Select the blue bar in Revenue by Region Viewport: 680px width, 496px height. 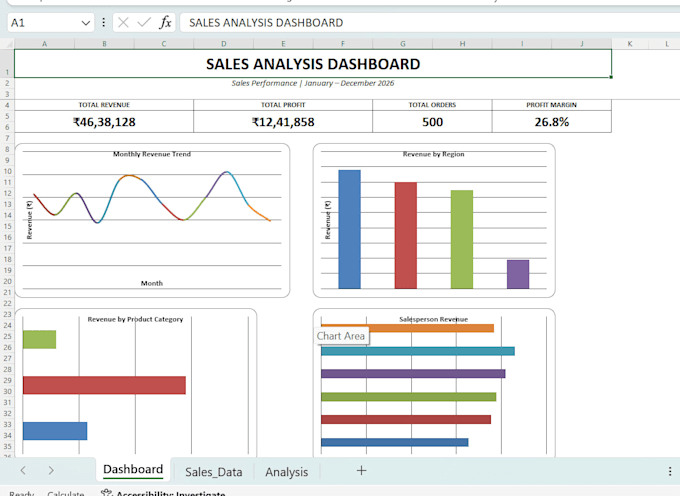click(350, 229)
